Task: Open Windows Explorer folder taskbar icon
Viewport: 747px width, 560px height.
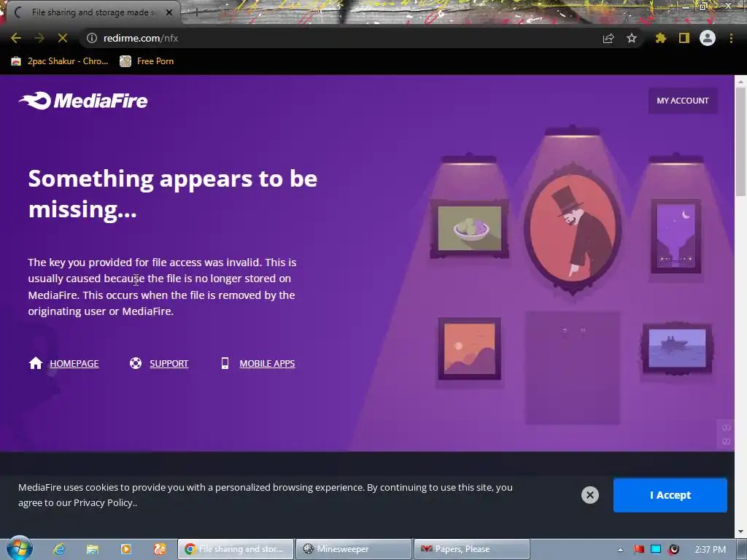Action: tap(93, 549)
